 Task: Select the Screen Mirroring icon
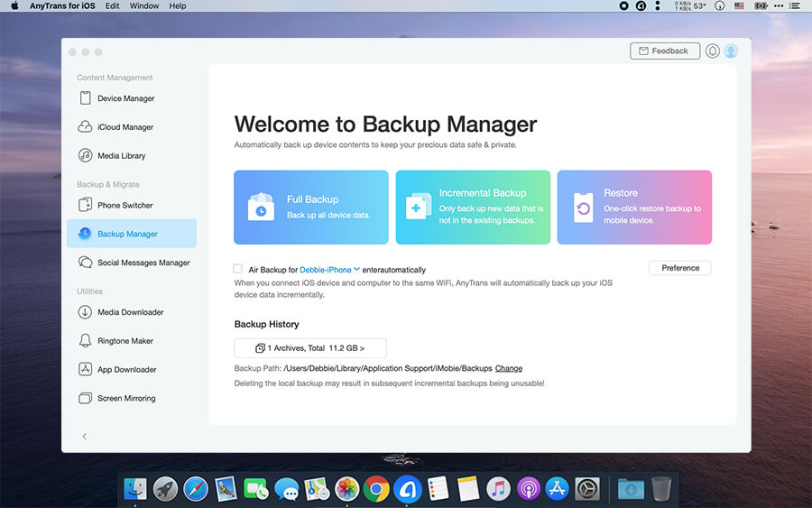[x=86, y=398]
